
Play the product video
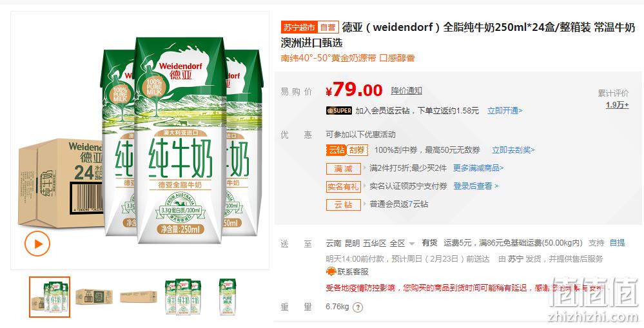point(37,244)
